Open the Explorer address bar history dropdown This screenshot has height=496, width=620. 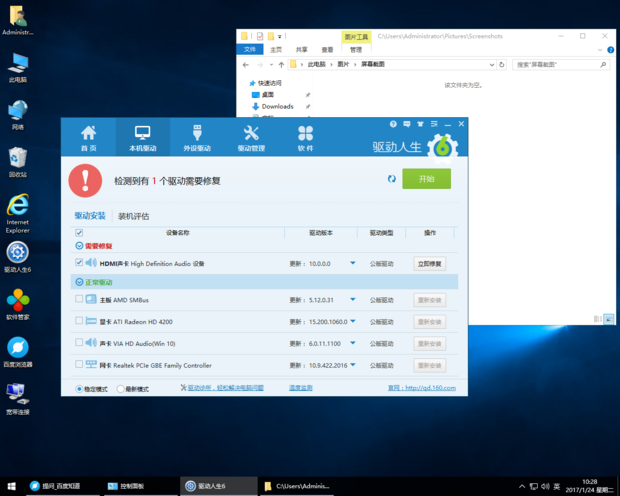tap(492, 64)
